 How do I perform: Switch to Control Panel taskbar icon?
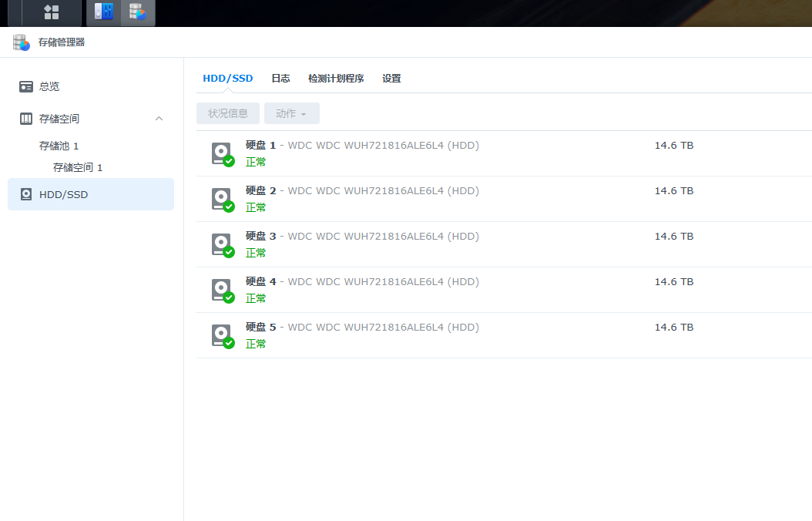[x=103, y=12]
